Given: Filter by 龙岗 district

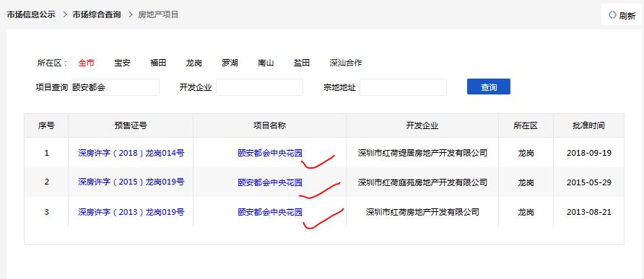Looking at the screenshot, I should (194, 63).
